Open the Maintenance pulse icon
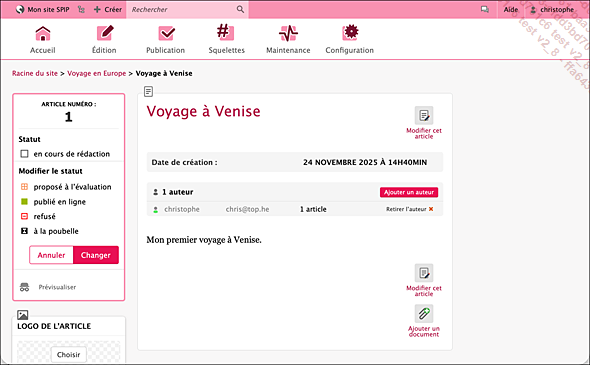 [288, 33]
